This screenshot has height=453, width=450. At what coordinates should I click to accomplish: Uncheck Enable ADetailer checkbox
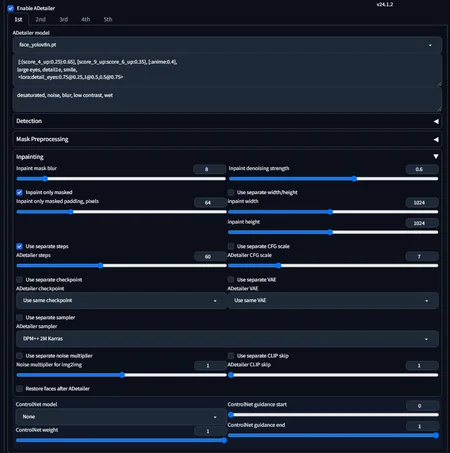[x=11, y=8]
